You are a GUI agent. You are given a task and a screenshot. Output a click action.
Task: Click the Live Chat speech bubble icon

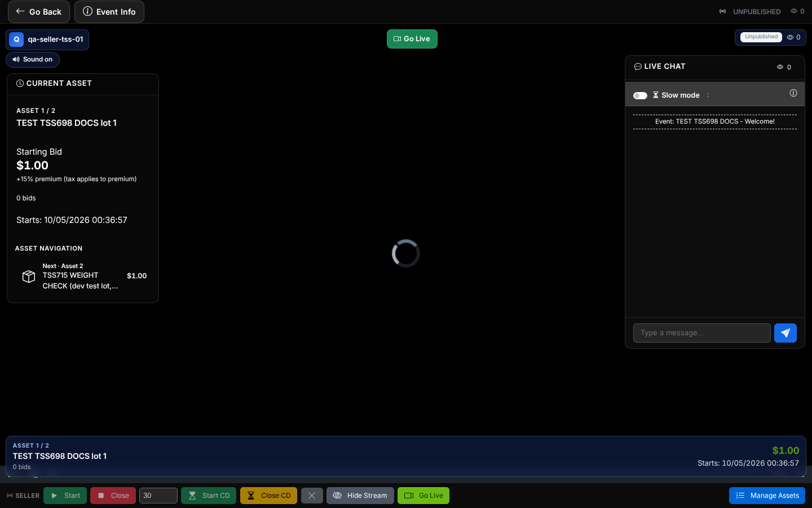coord(638,67)
